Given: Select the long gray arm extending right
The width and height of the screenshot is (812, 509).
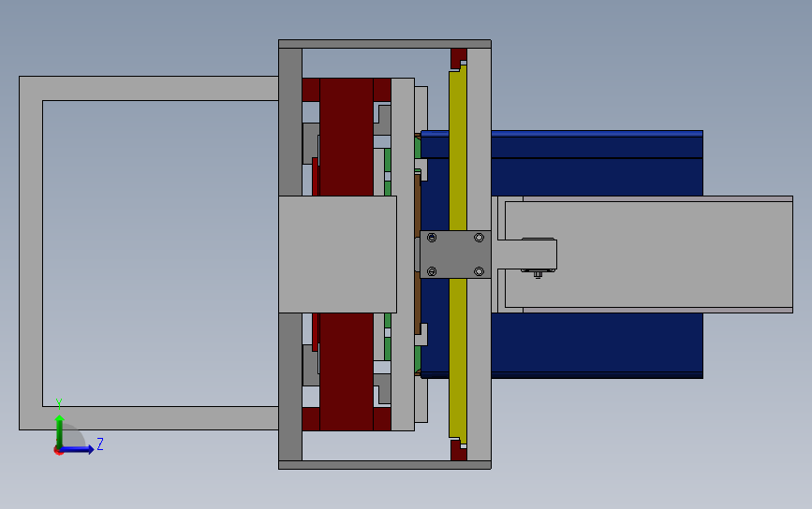Looking at the screenshot, I should (647, 254).
